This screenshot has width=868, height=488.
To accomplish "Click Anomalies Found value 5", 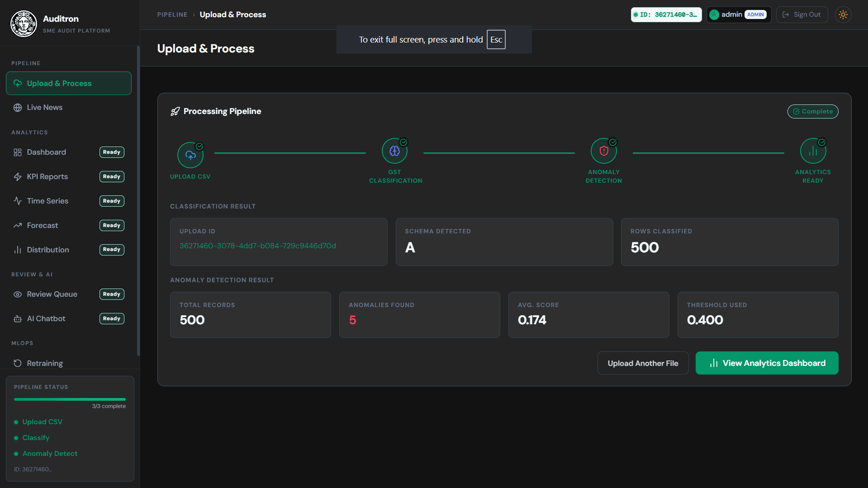I will (352, 320).
